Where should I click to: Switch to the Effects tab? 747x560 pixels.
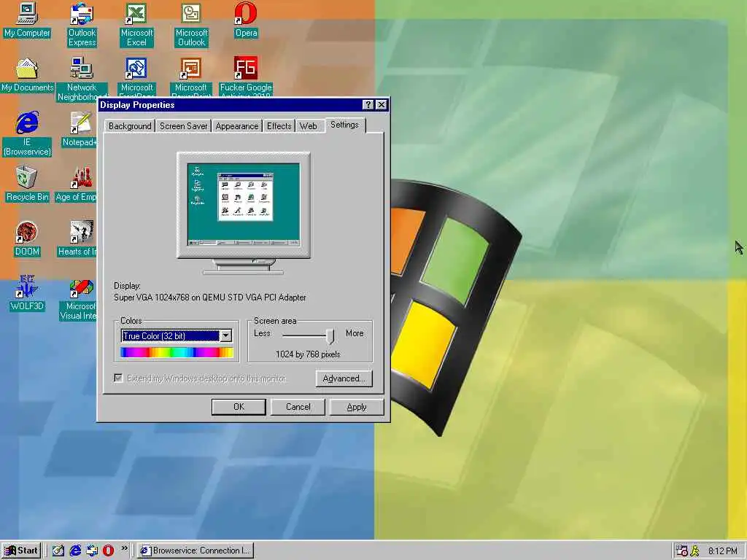pyautogui.click(x=279, y=125)
